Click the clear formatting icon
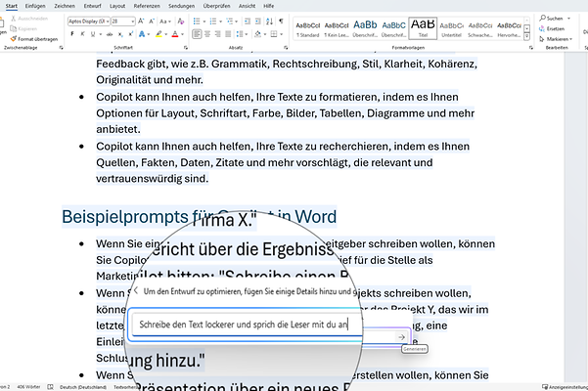 pos(181,20)
